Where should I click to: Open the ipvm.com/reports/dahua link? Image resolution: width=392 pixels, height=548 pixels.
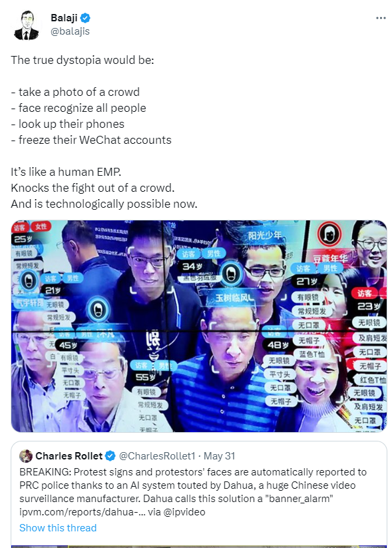coord(82,512)
